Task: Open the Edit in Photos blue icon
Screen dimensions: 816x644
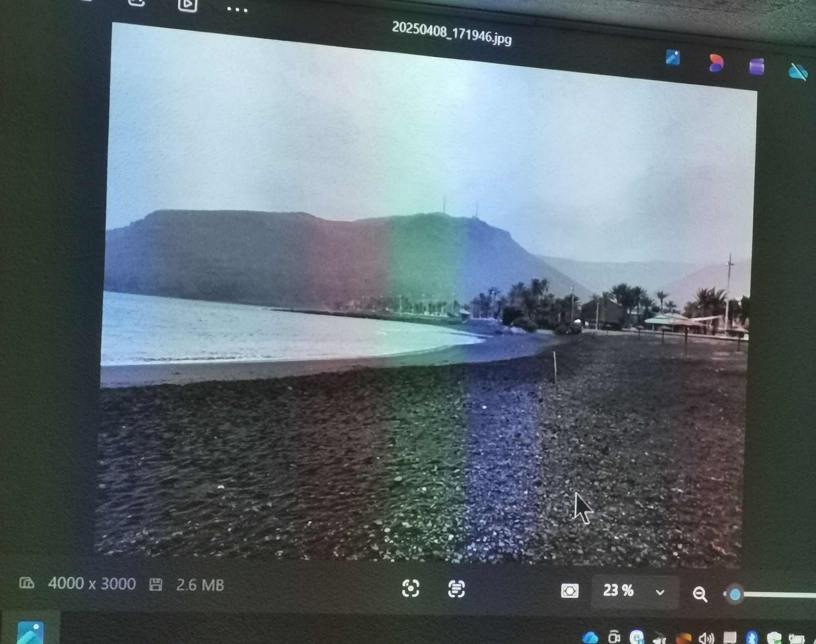Action: (x=673, y=58)
